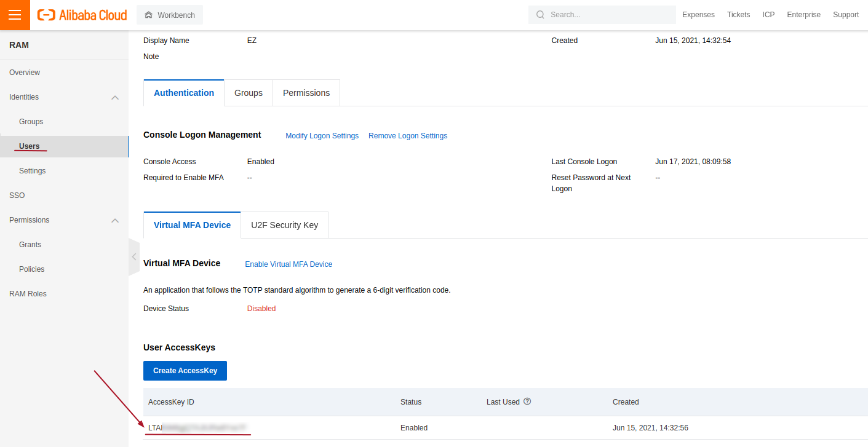
Task: Click Last Console Logon date value
Action: coord(693,162)
